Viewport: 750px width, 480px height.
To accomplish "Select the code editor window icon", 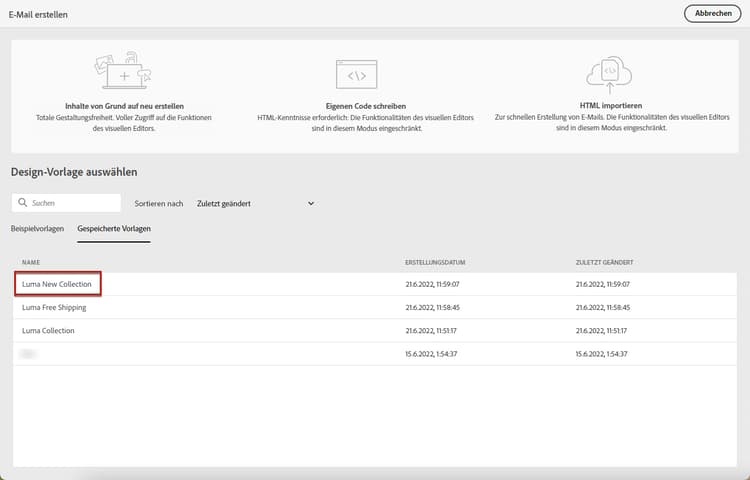I will [356, 75].
